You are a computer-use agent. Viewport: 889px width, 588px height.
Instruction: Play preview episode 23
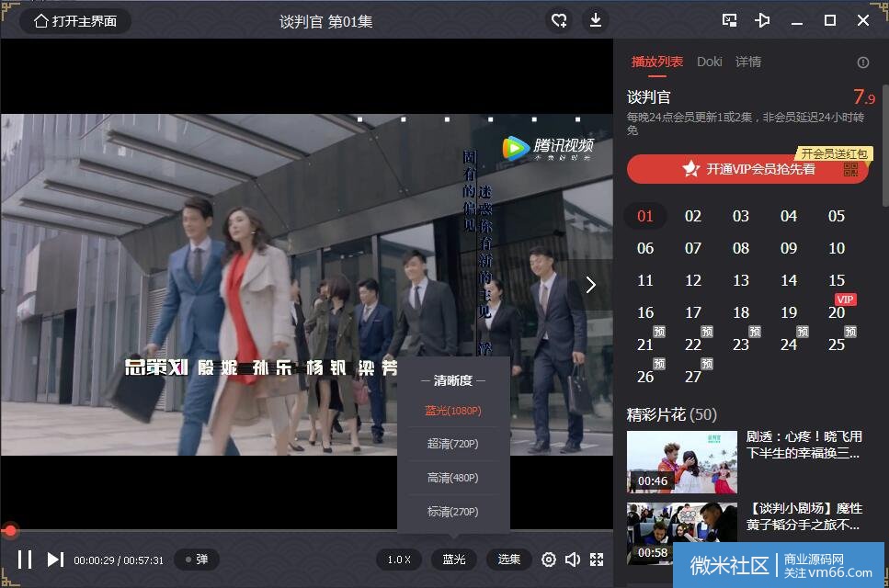pyautogui.click(x=740, y=345)
